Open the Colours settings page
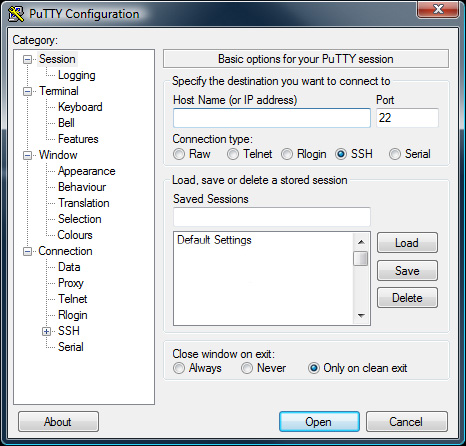The image size is (466, 446). click(x=75, y=235)
